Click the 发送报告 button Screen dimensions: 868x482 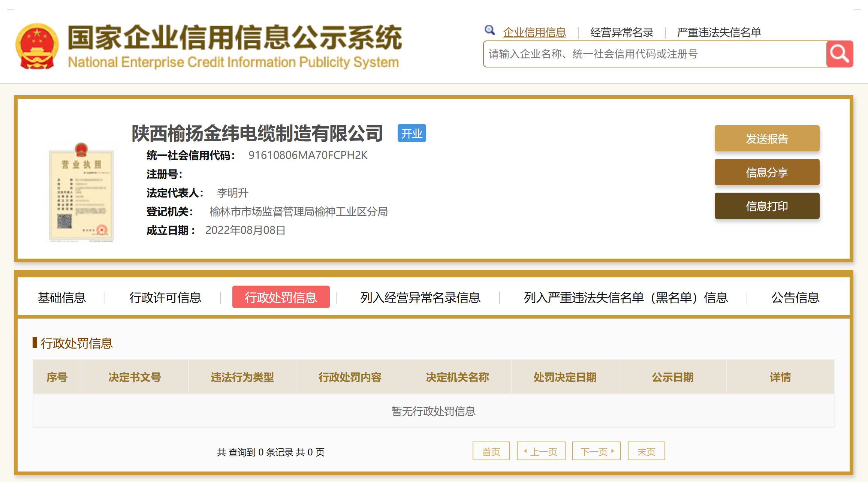coord(767,139)
